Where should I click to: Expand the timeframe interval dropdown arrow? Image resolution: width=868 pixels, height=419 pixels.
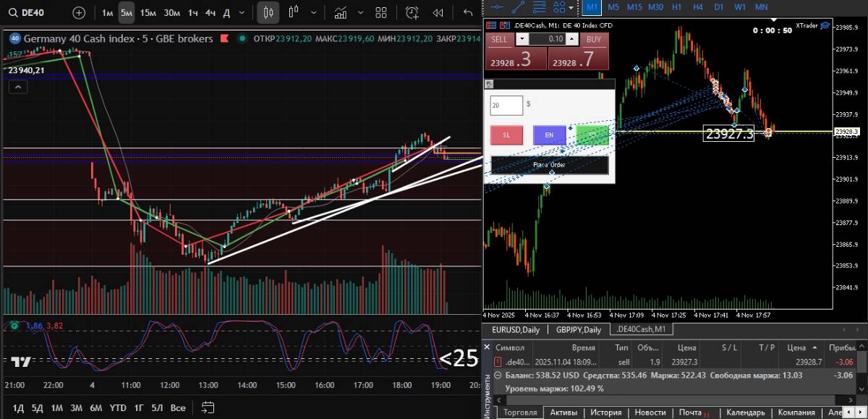click(242, 12)
